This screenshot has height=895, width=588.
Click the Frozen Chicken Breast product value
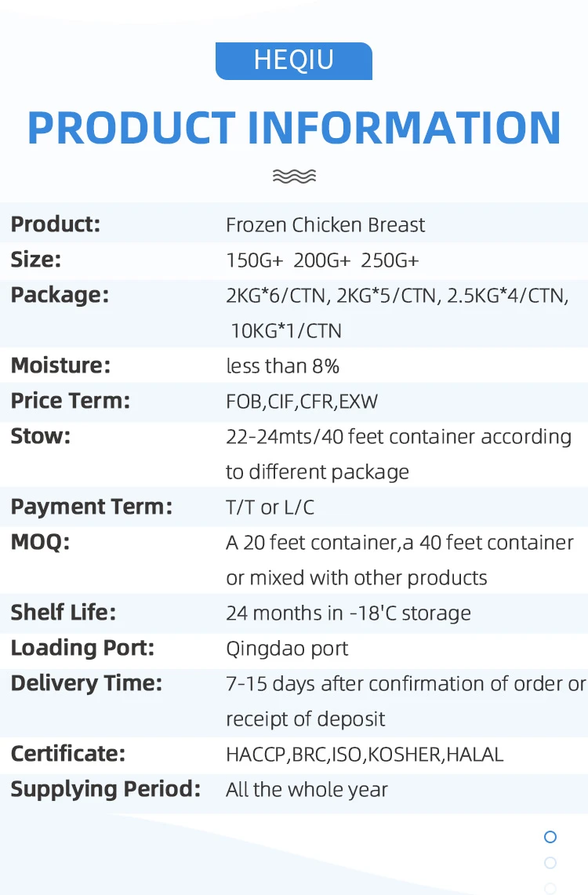[x=325, y=225]
